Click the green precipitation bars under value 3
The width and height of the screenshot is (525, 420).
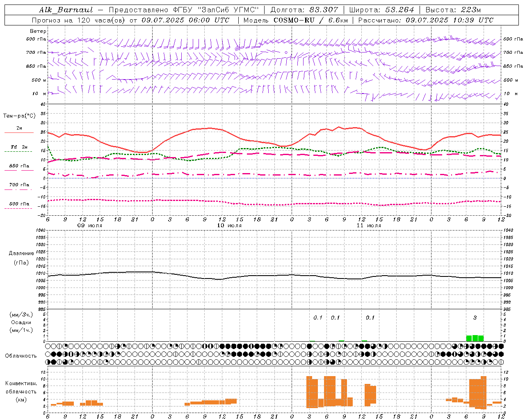(475, 338)
